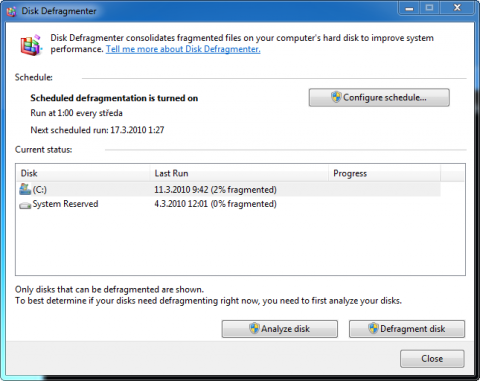Open Configure schedule settings
Viewport: 480px width, 381px height.
tap(379, 97)
